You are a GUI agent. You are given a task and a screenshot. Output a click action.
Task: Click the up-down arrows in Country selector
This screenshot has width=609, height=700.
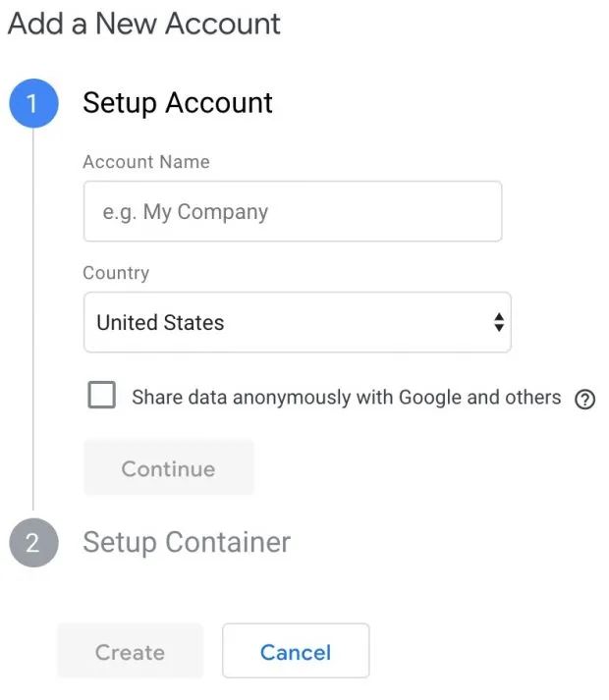coord(499,322)
